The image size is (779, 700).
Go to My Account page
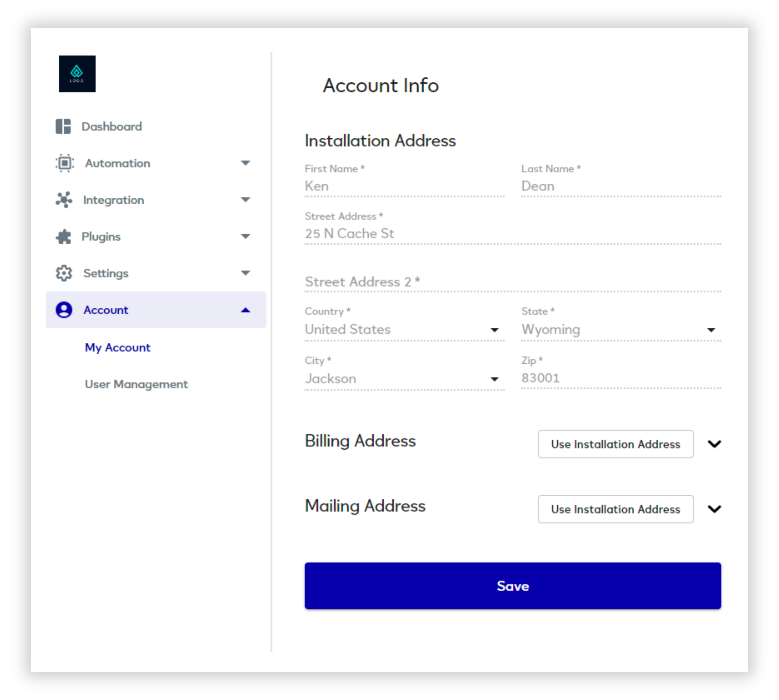coord(118,347)
